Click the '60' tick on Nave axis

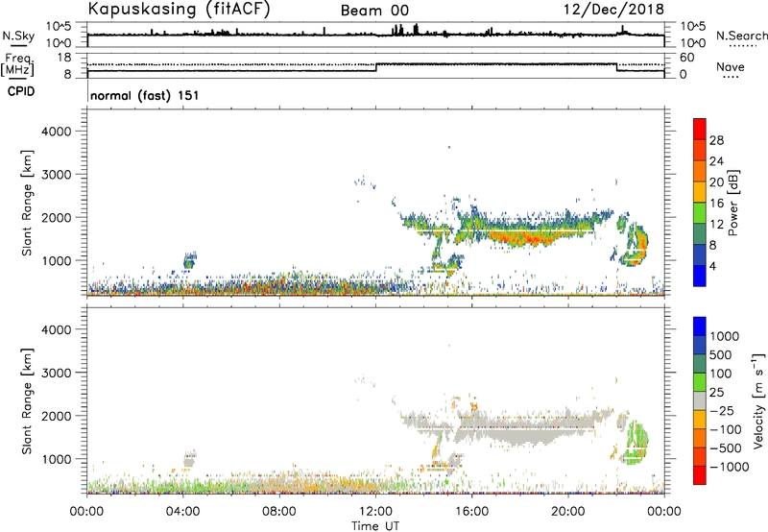687,58
